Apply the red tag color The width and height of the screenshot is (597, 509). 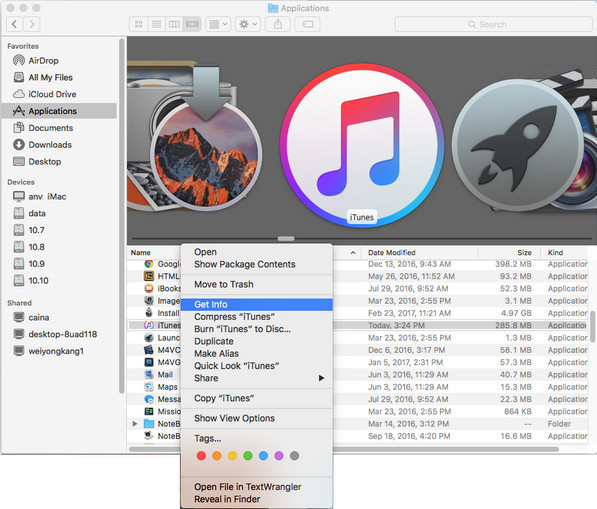[201, 456]
